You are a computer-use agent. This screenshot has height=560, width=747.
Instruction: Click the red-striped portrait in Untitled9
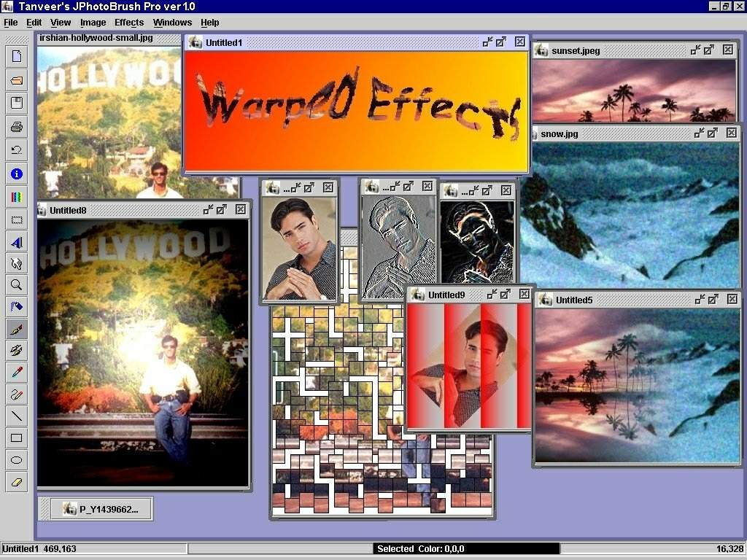pyautogui.click(x=469, y=366)
